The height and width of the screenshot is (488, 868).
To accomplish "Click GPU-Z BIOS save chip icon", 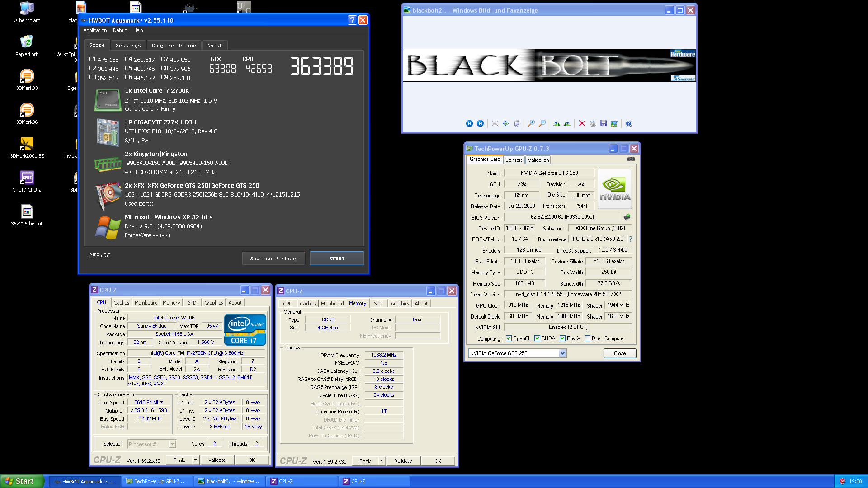I will tap(627, 217).
